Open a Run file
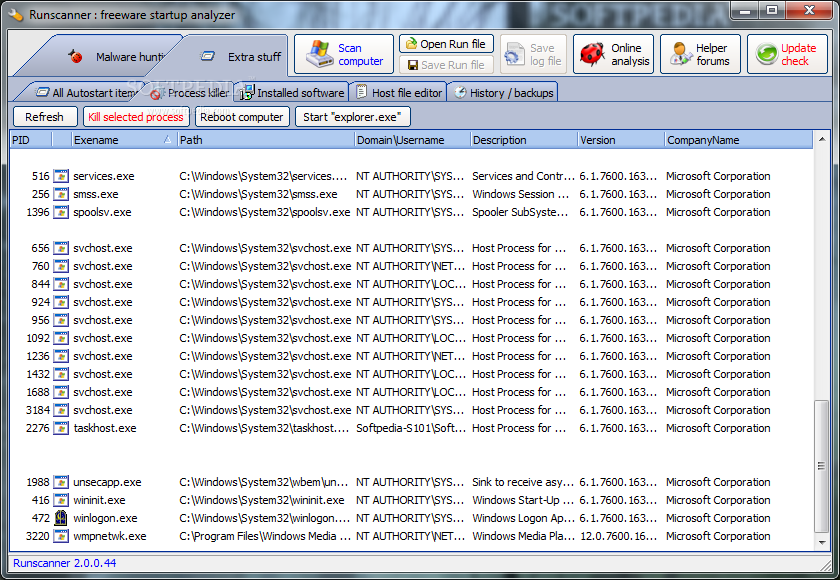The width and height of the screenshot is (840, 580). coord(446,44)
